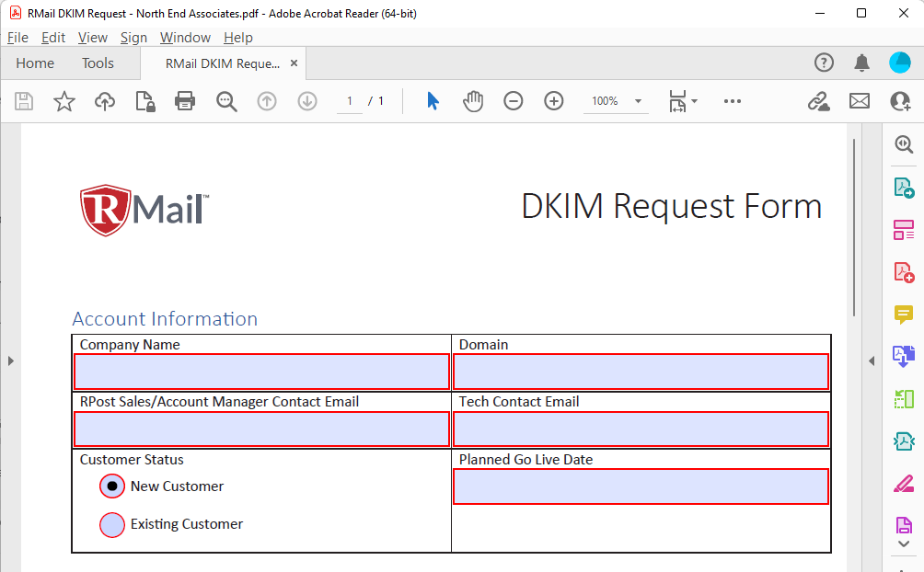Open the Combine Files tool

[903, 357]
